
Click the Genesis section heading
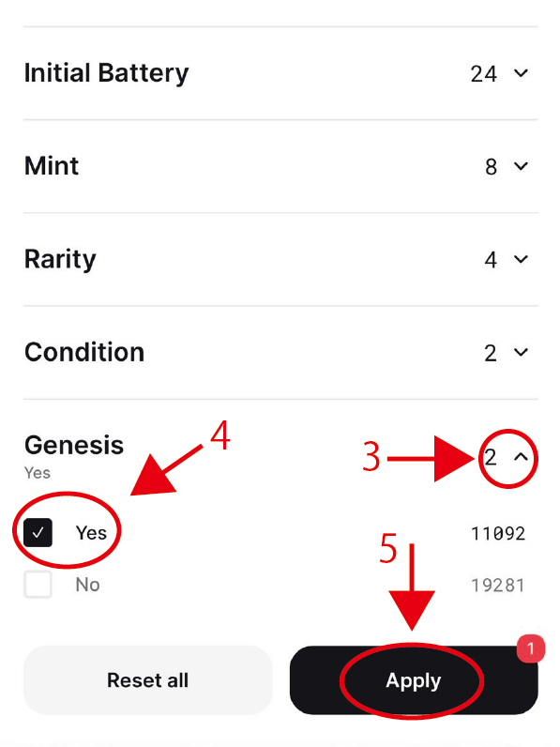74,446
